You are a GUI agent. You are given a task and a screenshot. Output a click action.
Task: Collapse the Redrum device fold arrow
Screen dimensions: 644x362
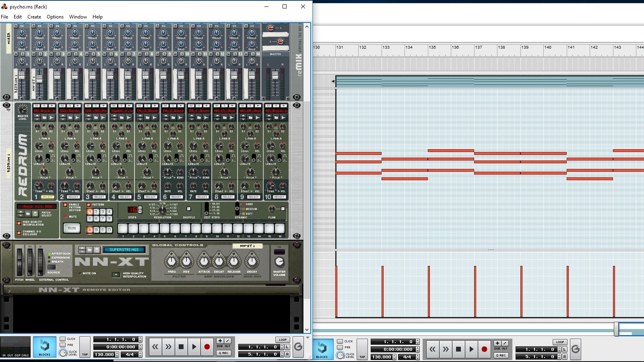(x=8, y=109)
